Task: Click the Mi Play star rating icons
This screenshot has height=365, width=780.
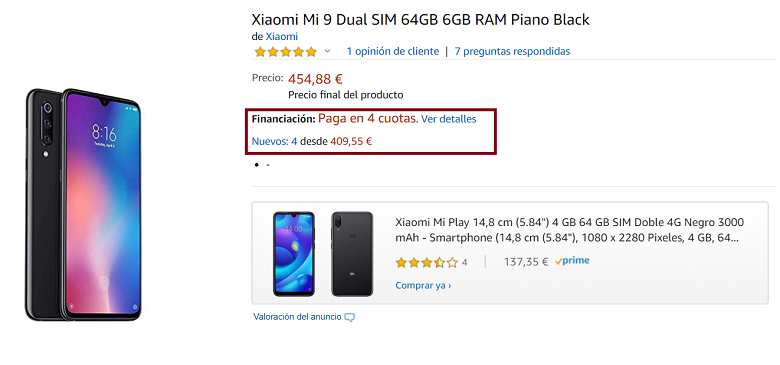Action: [x=426, y=263]
